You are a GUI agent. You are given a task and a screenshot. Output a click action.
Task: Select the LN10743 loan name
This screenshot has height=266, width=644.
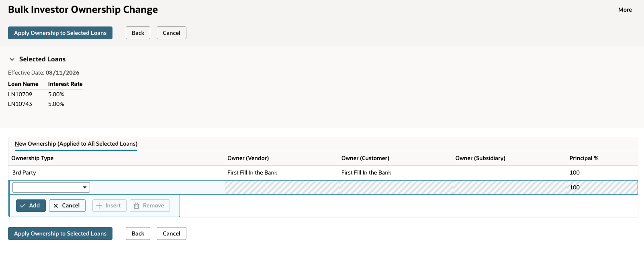point(20,104)
